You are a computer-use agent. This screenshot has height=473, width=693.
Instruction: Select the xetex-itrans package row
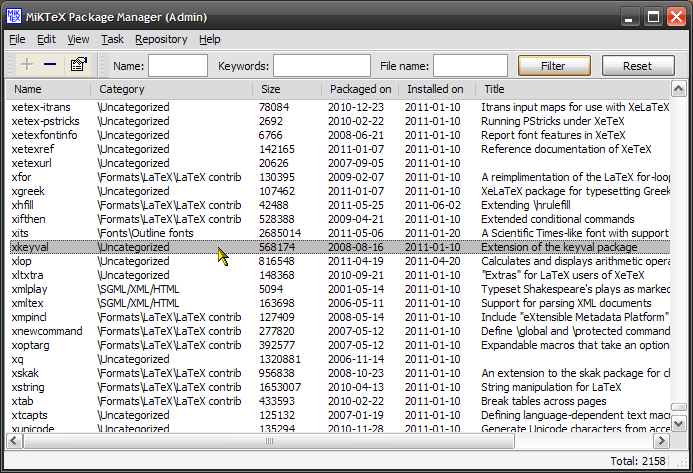click(339, 107)
